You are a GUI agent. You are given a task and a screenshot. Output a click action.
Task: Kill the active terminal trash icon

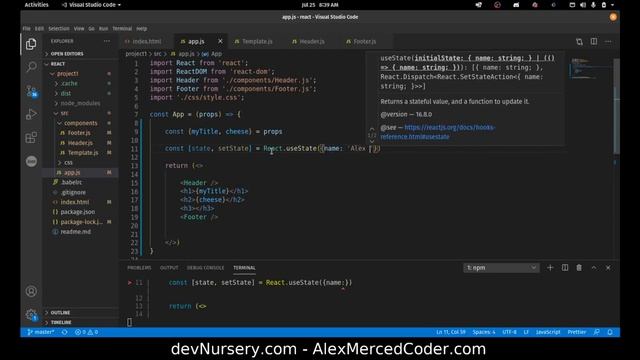579,268
